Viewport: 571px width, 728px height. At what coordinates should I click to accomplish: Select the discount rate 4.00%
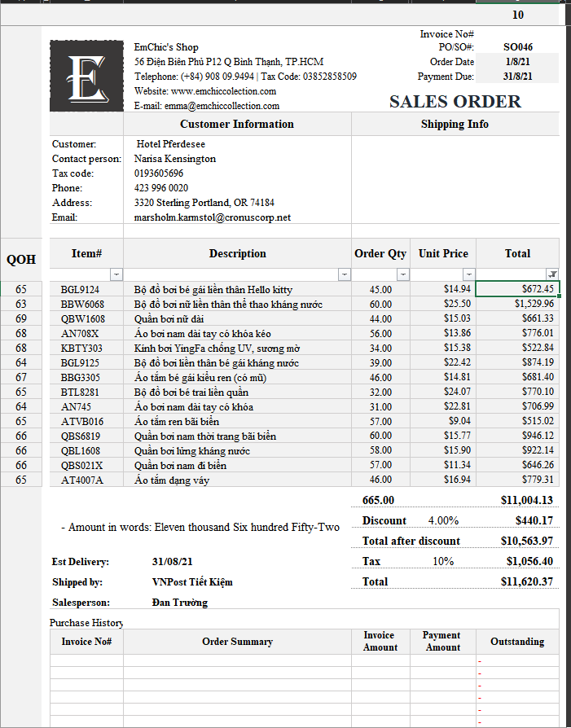click(443, 520)
